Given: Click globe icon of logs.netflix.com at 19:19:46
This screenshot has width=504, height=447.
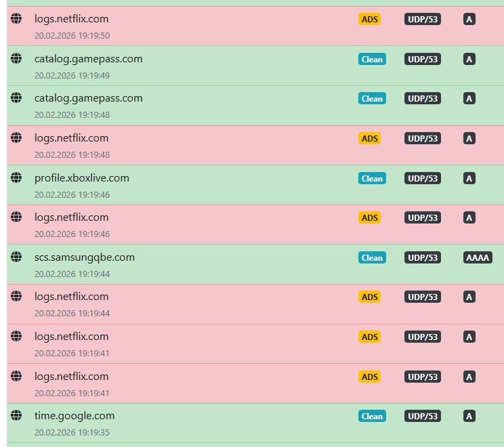Looking at the screenshot, I should (16, 217).
